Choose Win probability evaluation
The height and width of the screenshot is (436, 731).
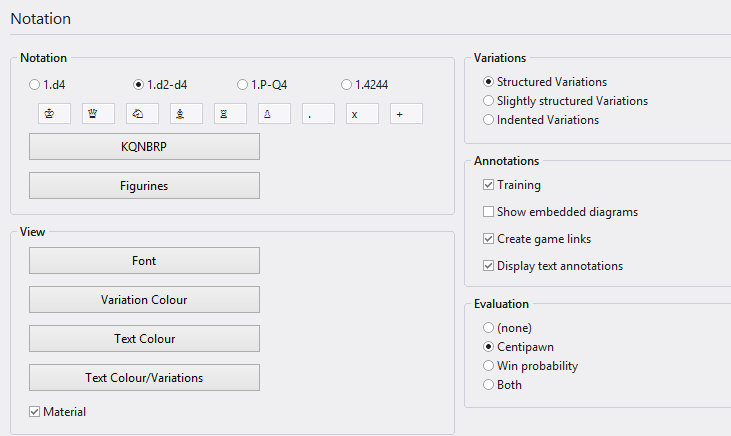point(488,366)
